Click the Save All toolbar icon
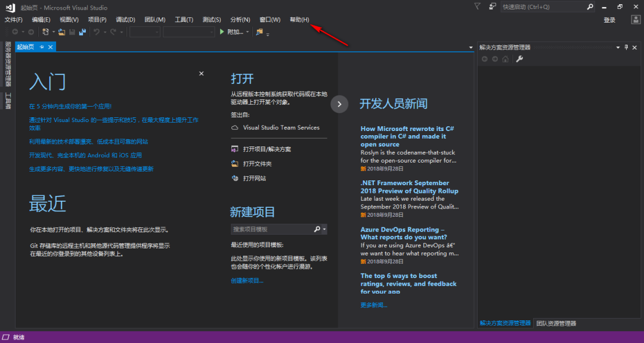644x343 pixels. click(x=82, y=32)
